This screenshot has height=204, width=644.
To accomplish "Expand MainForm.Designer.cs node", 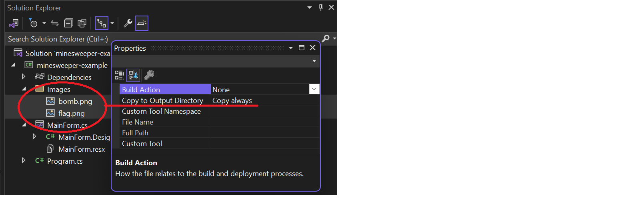I will pos(34,137).
